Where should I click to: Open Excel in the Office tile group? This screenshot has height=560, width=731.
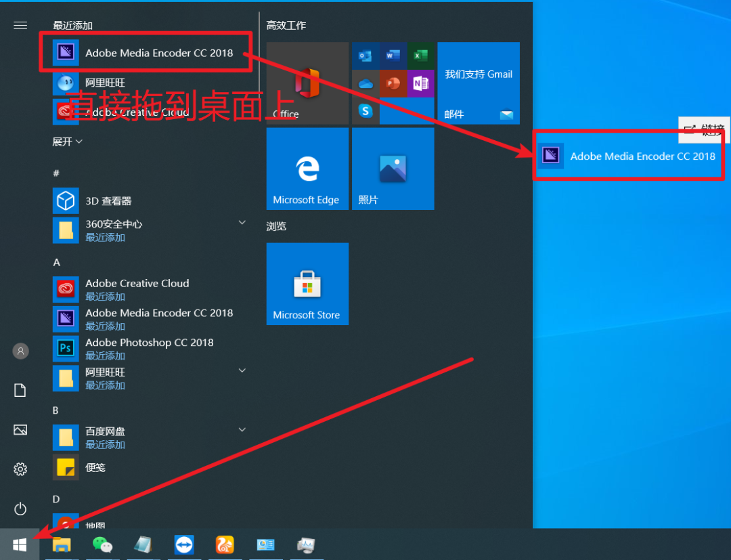pos(420,56)
